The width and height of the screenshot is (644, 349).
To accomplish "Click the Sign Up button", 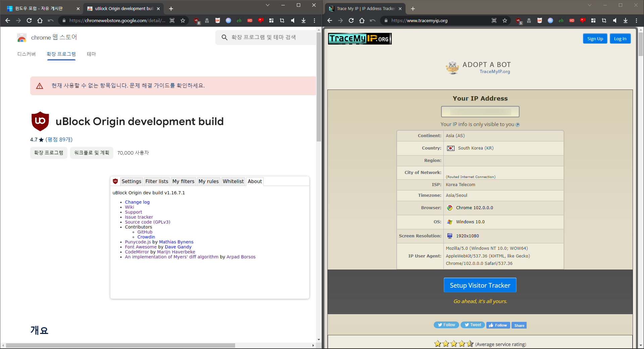I will pyautogui.click(x=595, y=39).
